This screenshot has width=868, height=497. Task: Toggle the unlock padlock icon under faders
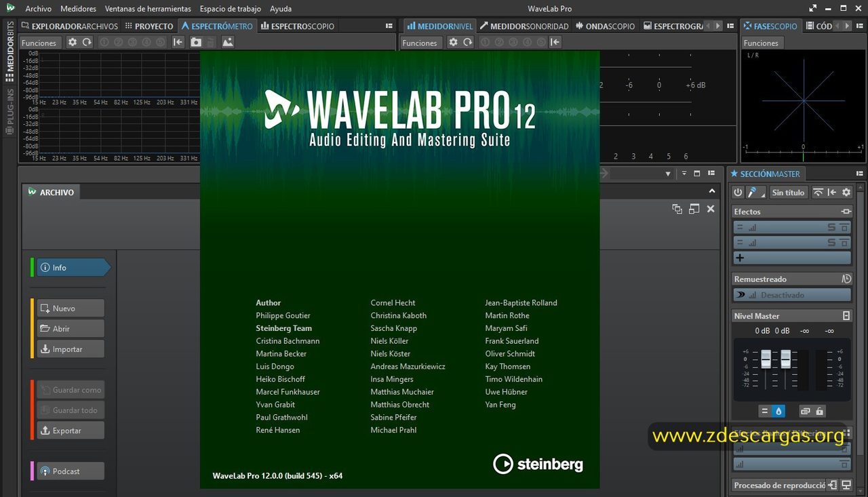click(820, 411)
